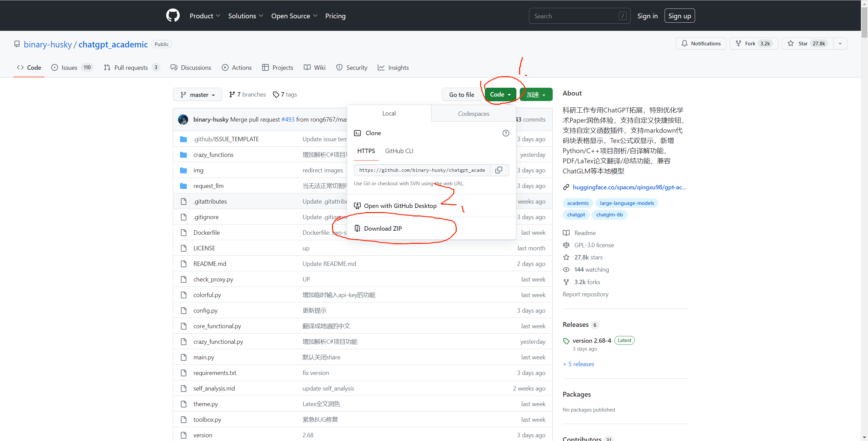Image resolution: width=868 pixels, height=441 pixels.
Task: Open the Insights tab
Action: pyautogui.click(x=393, y=67)
